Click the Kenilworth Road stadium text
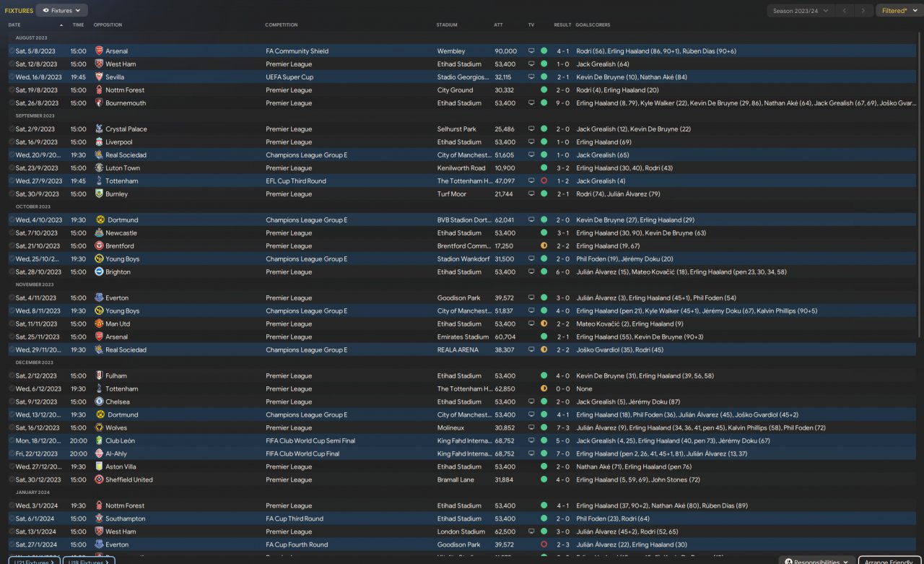Viewport: 924px width, 564px height. (461, 168)
